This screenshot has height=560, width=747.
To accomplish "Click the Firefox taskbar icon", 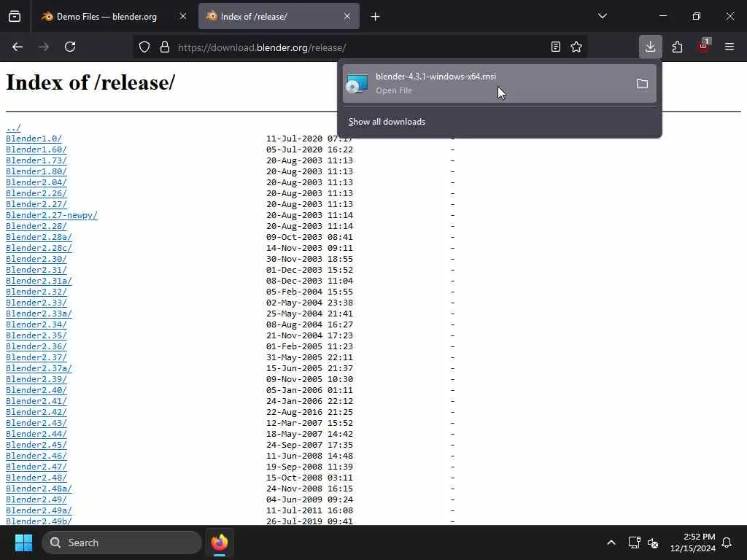I will point(220,542).
